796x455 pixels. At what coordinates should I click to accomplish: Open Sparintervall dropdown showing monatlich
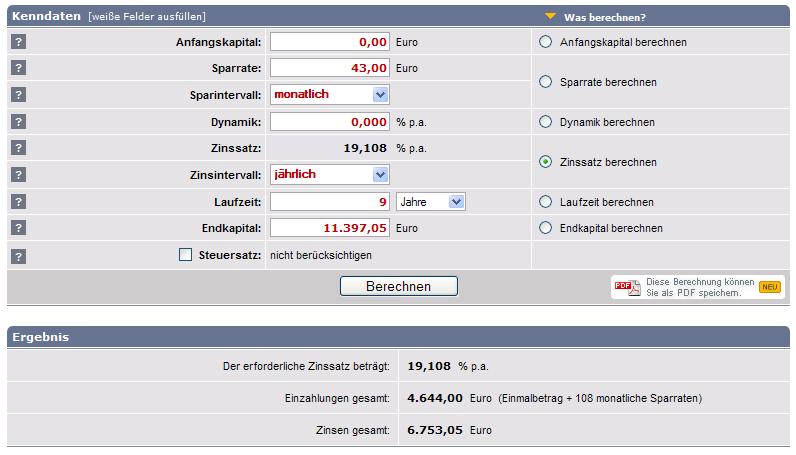tap(329, 94)
